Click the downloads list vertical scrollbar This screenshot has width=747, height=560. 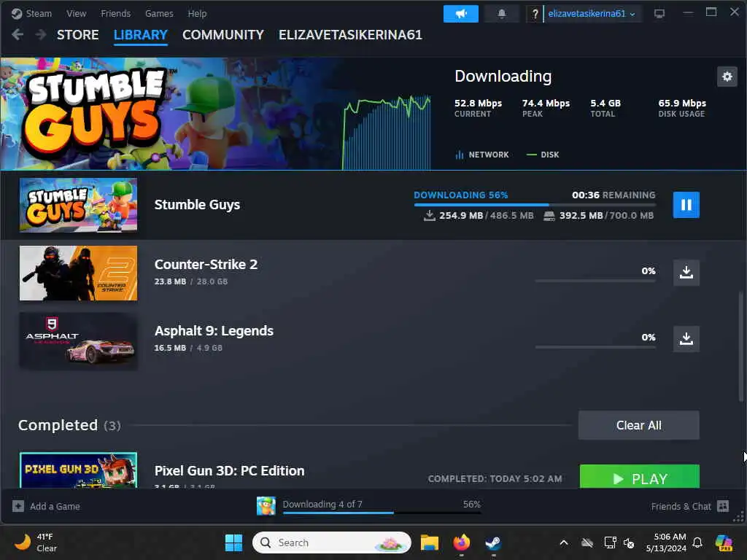pyautogui.click(x=740, y=346)
